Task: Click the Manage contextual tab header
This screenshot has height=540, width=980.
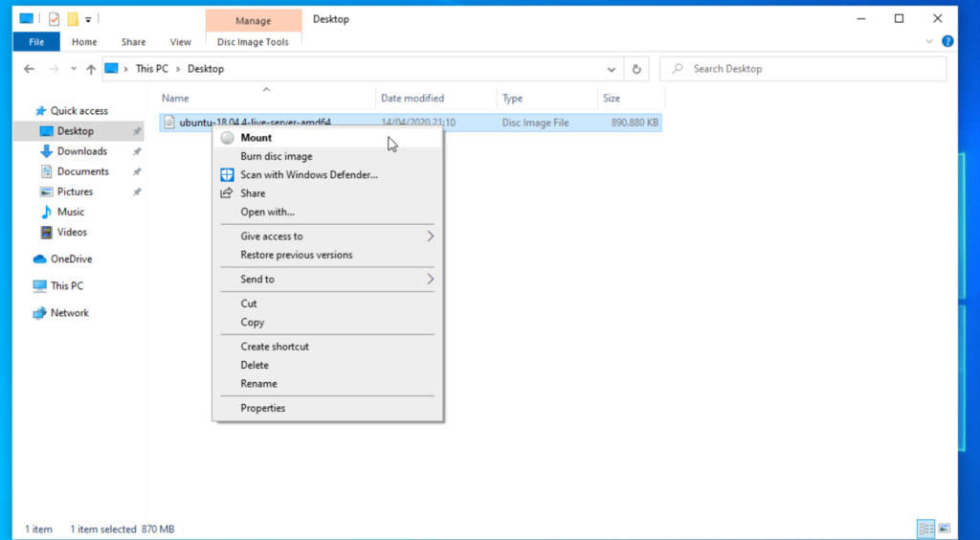Action: pyautogui.click(x=253, y=21)
